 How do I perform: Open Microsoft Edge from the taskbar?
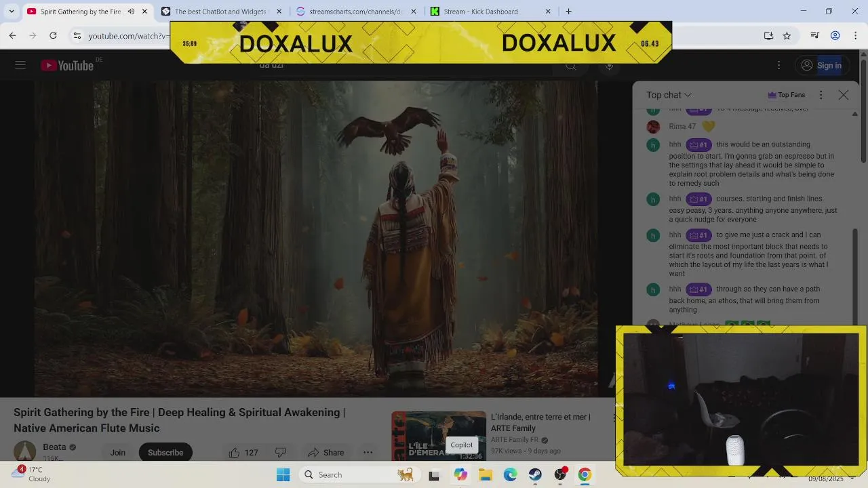point(511,475)
